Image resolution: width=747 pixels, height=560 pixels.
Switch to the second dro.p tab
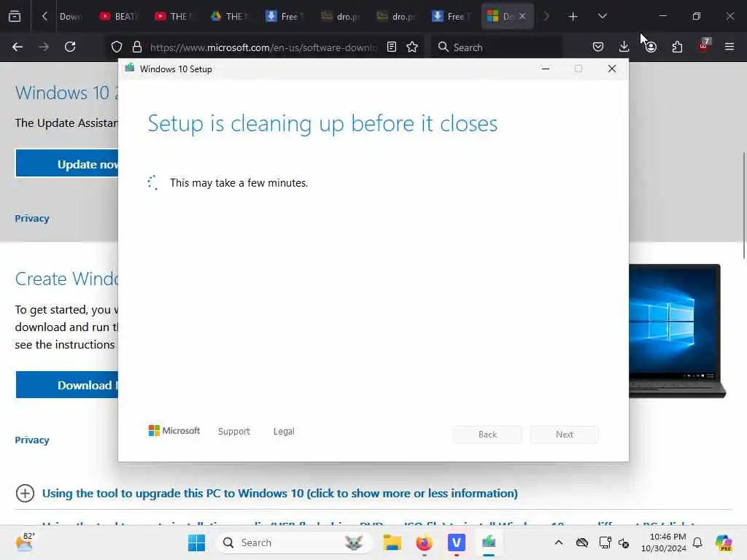pos(395,16)
